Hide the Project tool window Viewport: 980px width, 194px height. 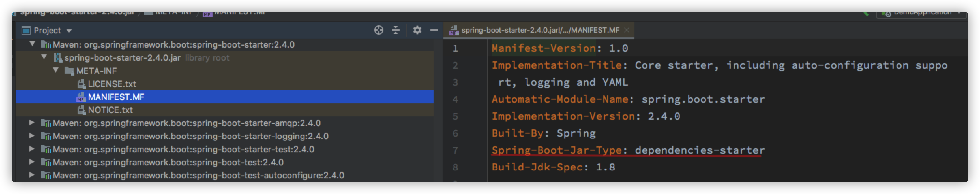point(434,30)
